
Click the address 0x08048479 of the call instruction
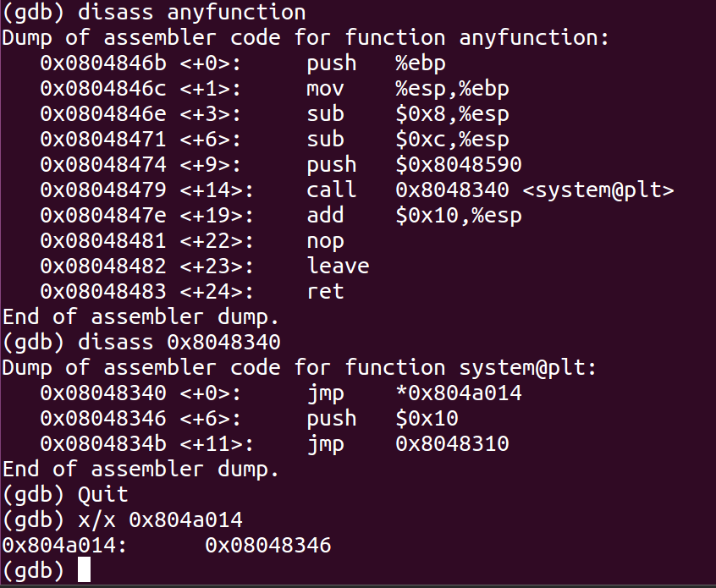coord(103,190)
